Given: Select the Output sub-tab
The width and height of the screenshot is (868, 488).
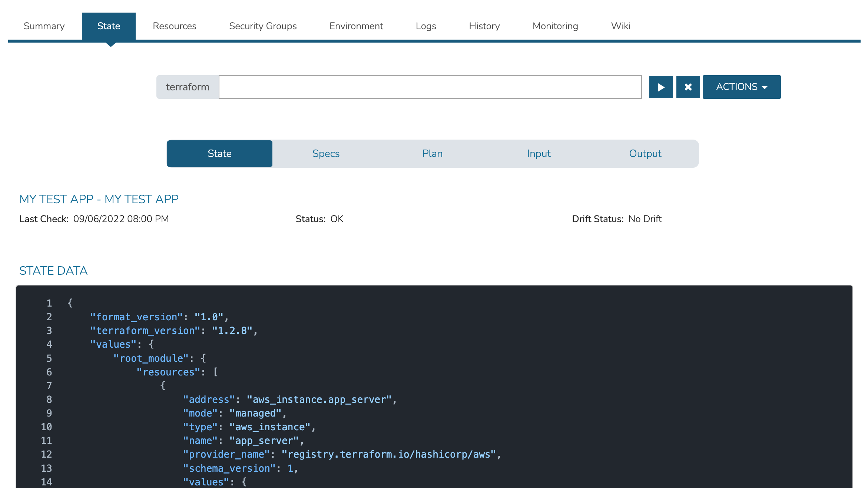Looking at the screenshot, I should [x=645, y=154].
